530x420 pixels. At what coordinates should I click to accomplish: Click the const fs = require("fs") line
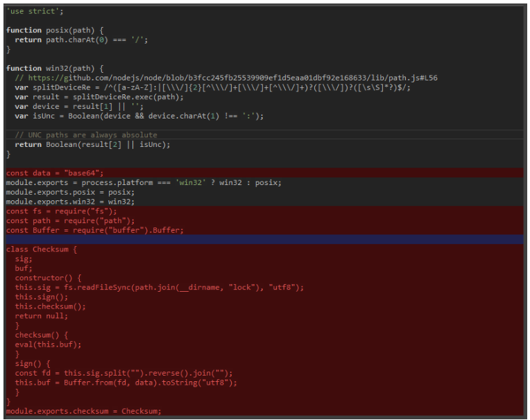(x=62, y=211)
